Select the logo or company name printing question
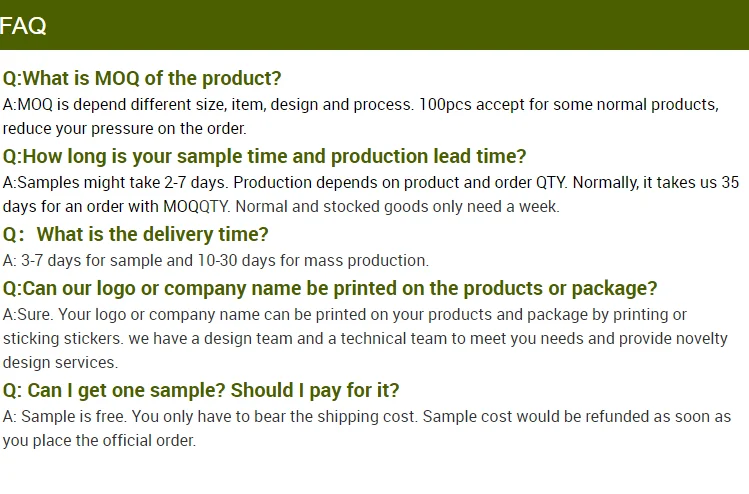 (x=330, y=288)
